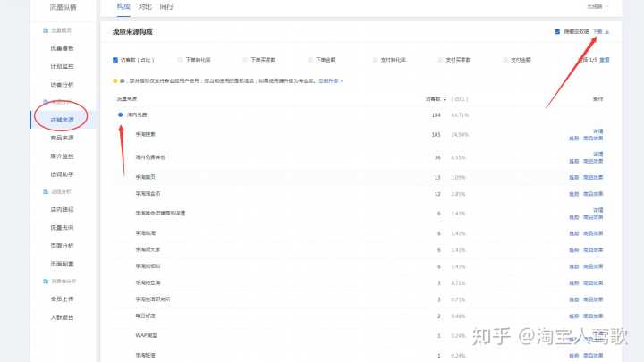This screenshot has height=362, width=644.
Task: Click the 每日好店 source name
Action: click(146, 316)
